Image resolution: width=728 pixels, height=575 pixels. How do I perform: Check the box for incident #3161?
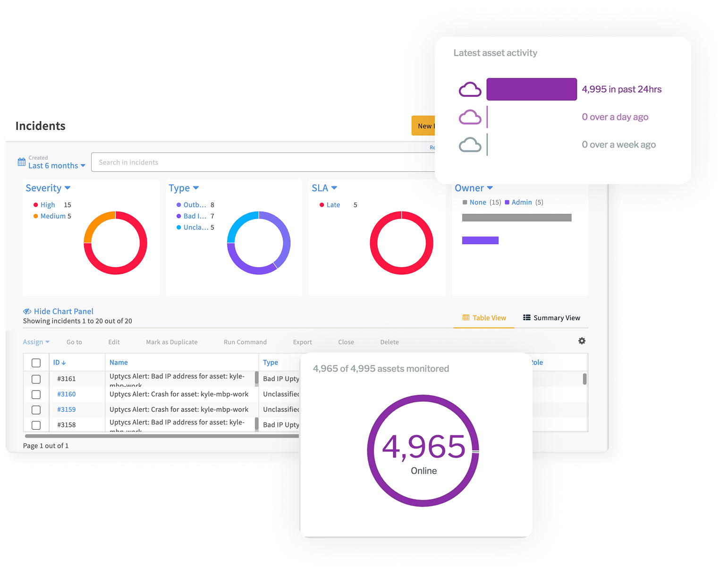point(36,379)
